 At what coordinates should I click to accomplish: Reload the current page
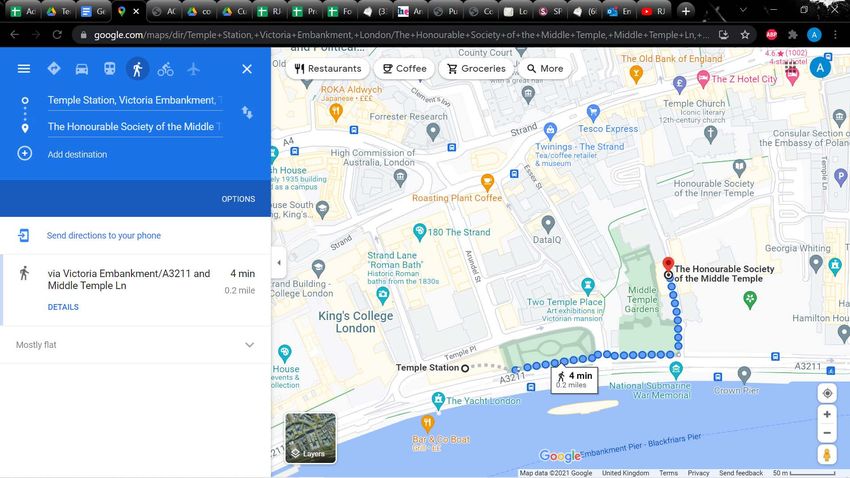(x=57, y=35)
